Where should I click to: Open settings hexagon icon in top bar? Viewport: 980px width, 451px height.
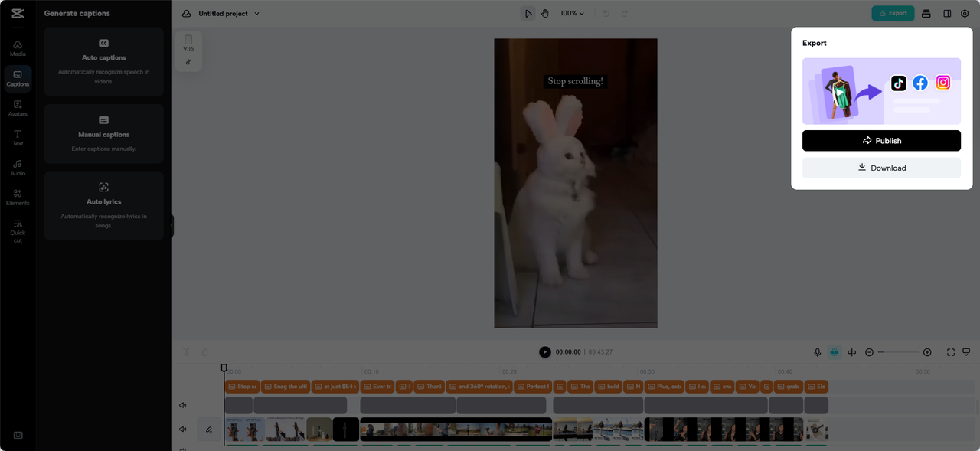[x=964, y=14]
